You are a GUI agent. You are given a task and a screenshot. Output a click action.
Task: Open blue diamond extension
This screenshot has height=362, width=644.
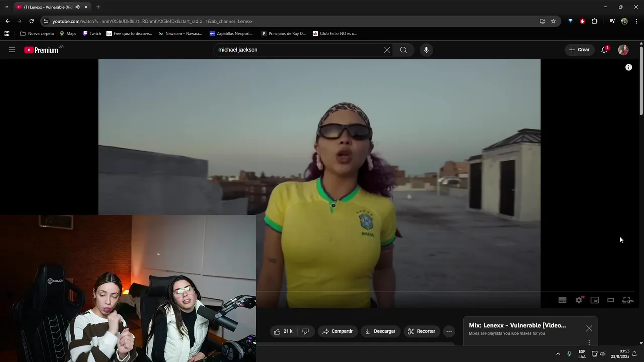pyautogui.click(x=570, y=21)
